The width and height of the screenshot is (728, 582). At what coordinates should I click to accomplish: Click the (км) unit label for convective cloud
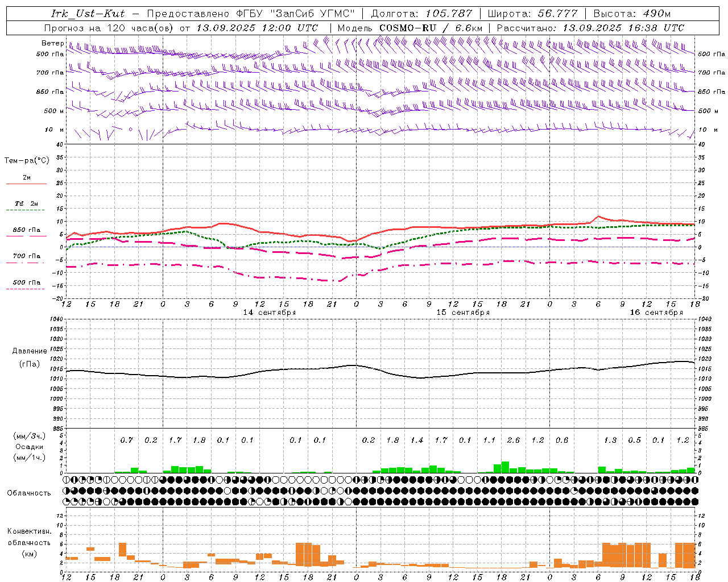click(30, 553)
